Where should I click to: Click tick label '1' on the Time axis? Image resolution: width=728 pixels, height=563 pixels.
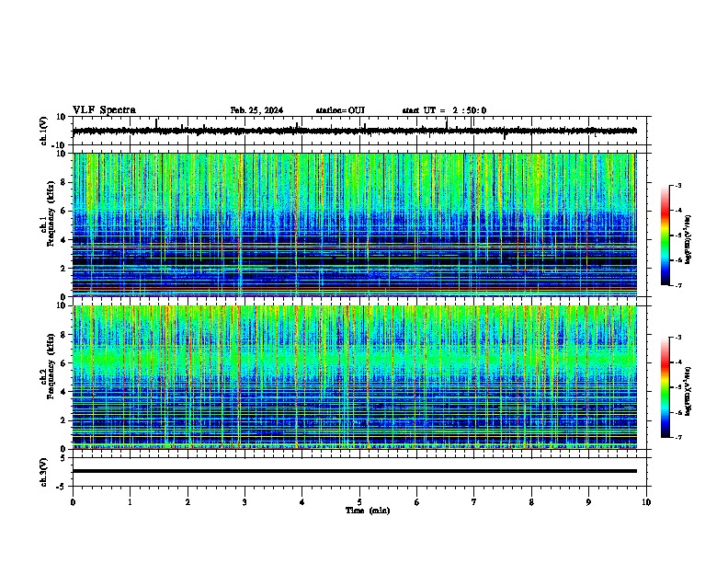coord(130,502)
